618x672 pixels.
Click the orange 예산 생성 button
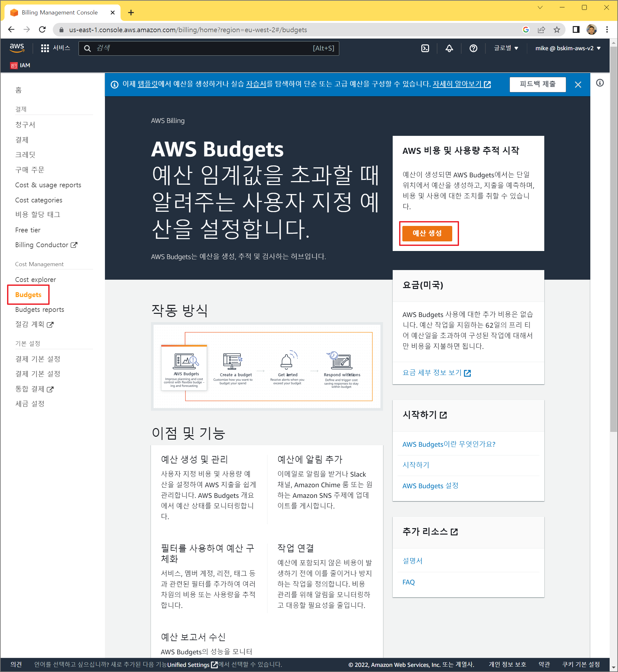(427, 233)
